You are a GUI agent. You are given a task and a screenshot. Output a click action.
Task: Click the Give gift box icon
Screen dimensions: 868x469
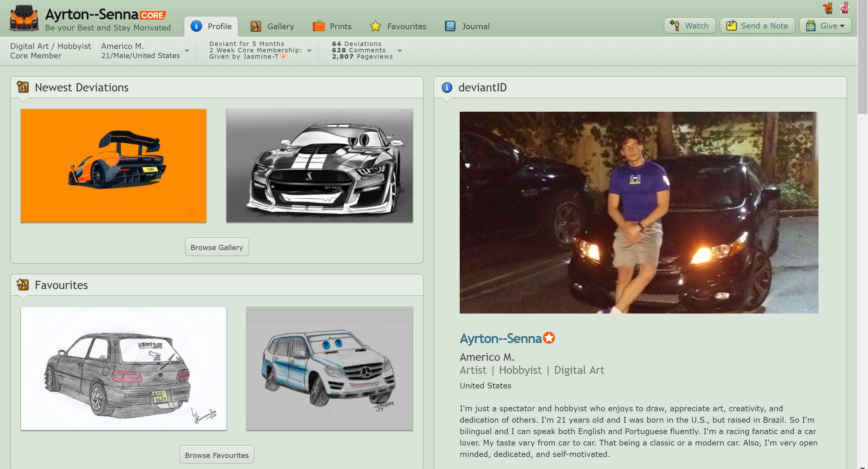point(811,26)
